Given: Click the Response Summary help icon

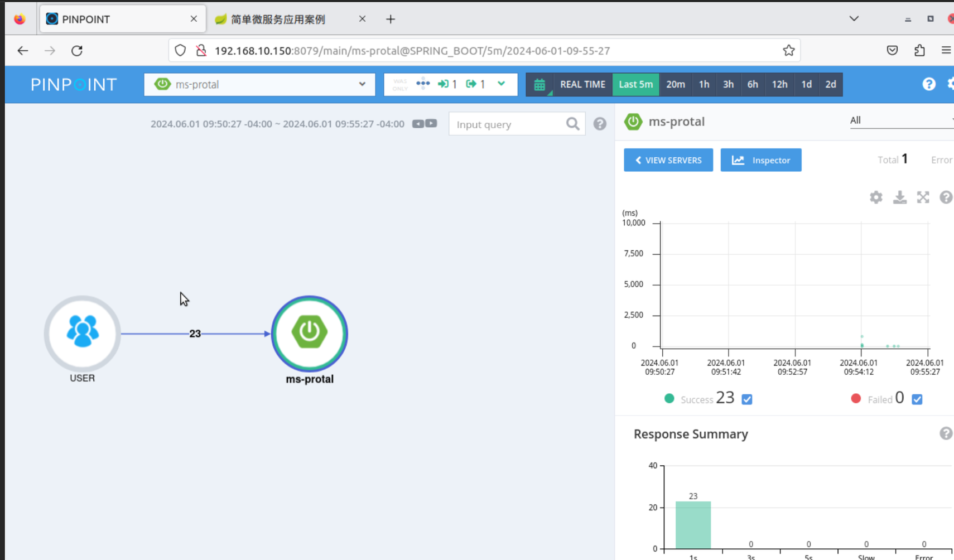Looking at the screenshot, I should [946, 433].
